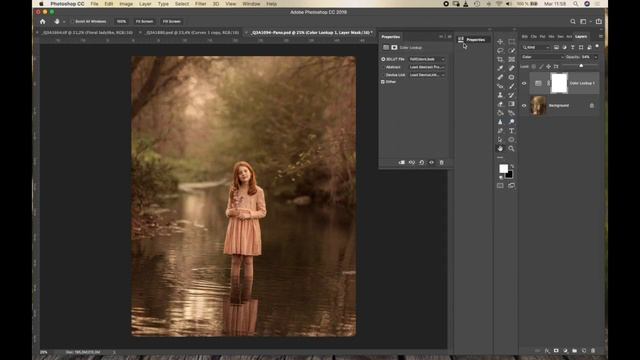Open the Hand tool preset picker arrow
This screenshot has height=360, width=640.
coord(64,22)
